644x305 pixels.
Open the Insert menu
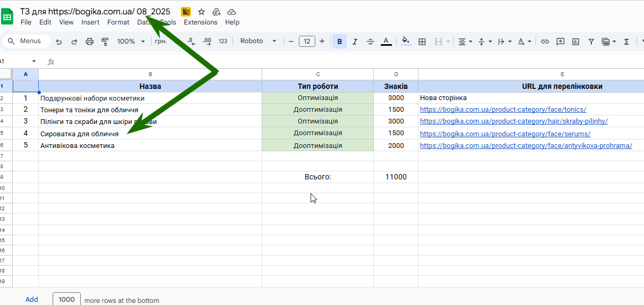[90, 22]
